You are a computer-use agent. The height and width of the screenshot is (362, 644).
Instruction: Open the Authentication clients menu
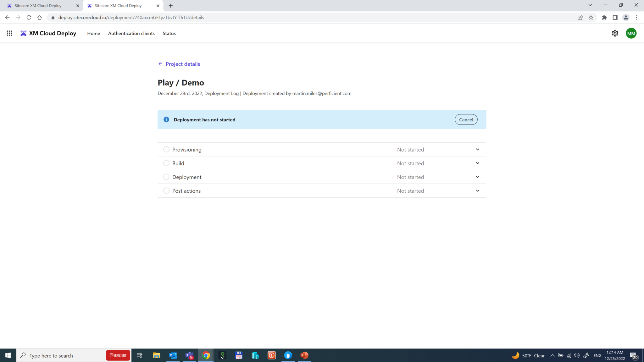pyautogui.click(x=131, y=33)
